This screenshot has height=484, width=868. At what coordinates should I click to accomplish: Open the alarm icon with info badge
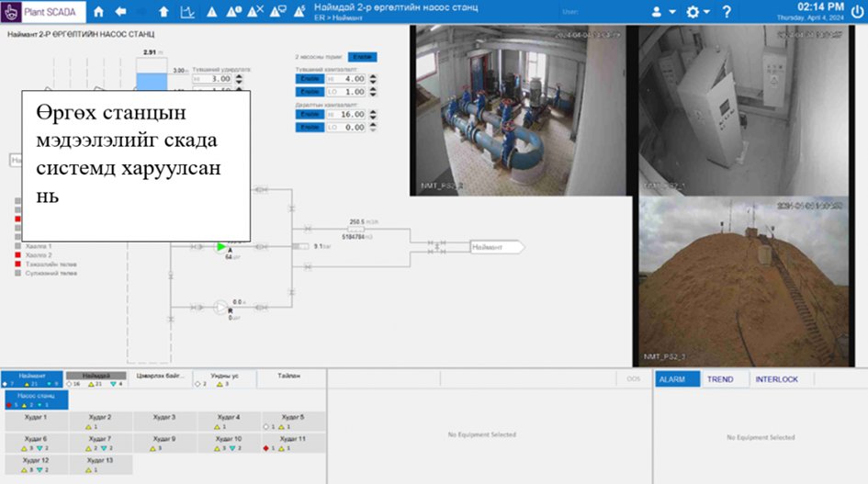233,11
